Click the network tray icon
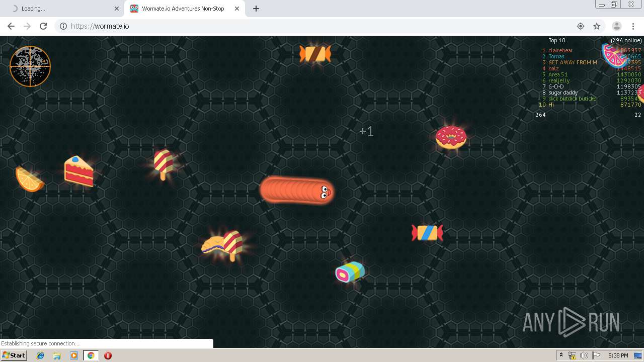The image size is (644, 362). (572, 355)
